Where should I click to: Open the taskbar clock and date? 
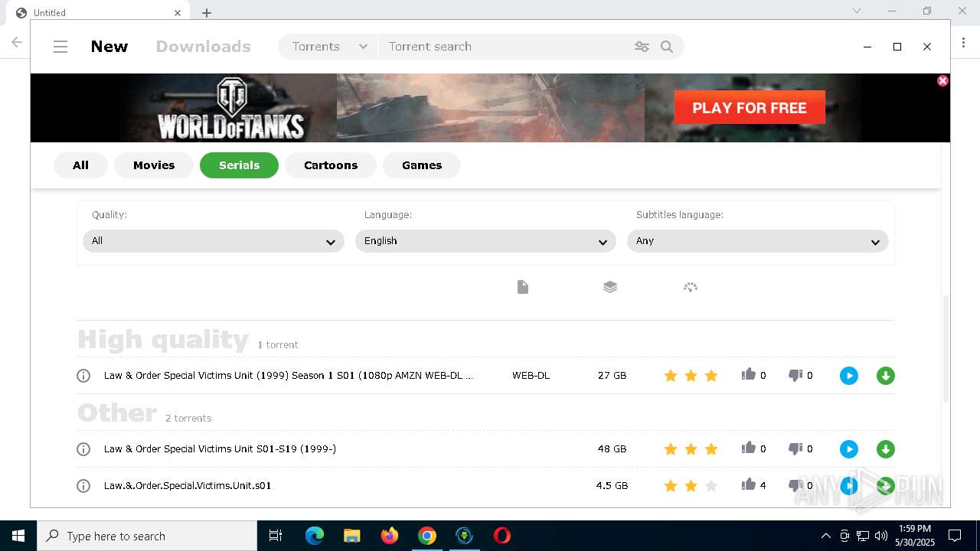click(x=915, y=536)
